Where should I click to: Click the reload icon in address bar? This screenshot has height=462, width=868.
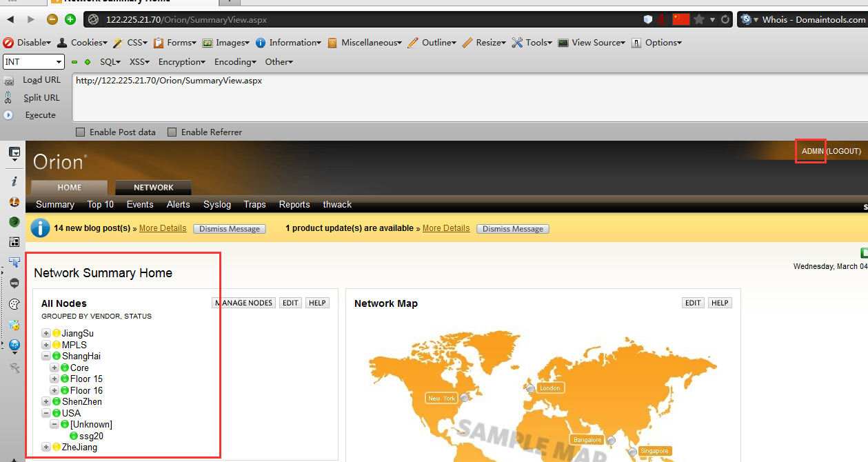tap(725, 19)
